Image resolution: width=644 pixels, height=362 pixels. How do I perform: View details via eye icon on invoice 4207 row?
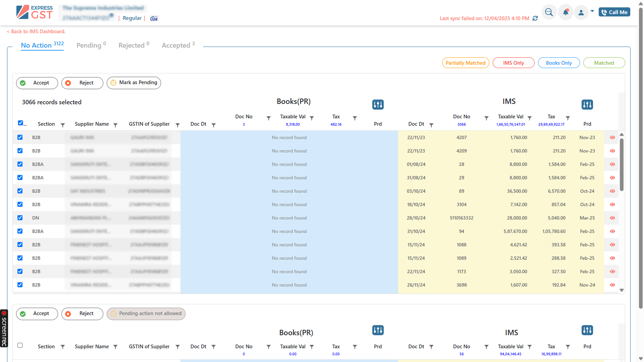pyautogui.click(x=612, y=137)
